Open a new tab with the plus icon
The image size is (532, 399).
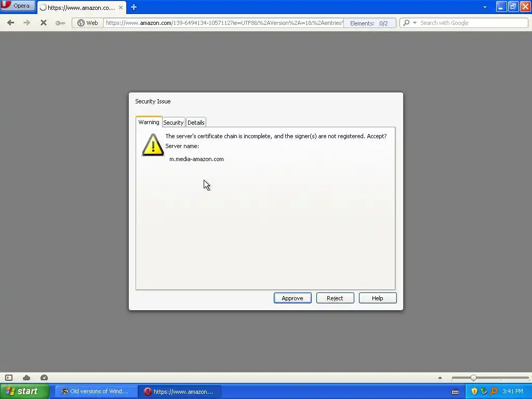[x=134, y=7]
